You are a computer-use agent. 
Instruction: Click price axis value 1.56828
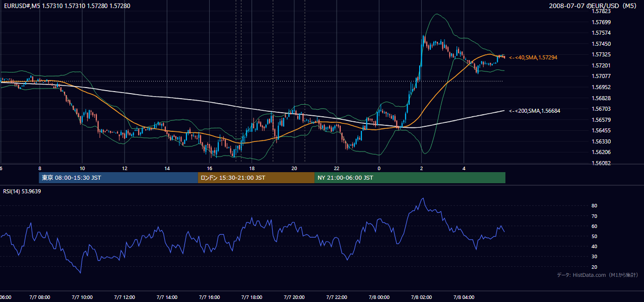coord(602,98)
